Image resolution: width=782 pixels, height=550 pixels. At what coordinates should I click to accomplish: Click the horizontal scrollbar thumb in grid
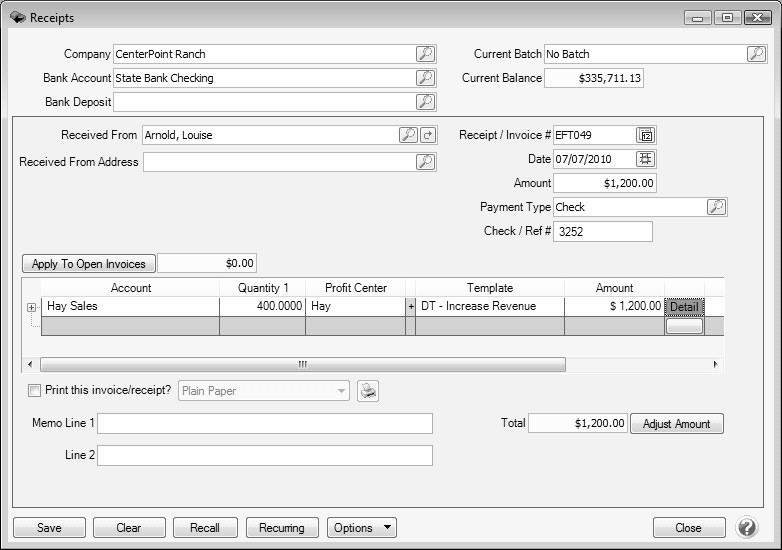(303, 365)
